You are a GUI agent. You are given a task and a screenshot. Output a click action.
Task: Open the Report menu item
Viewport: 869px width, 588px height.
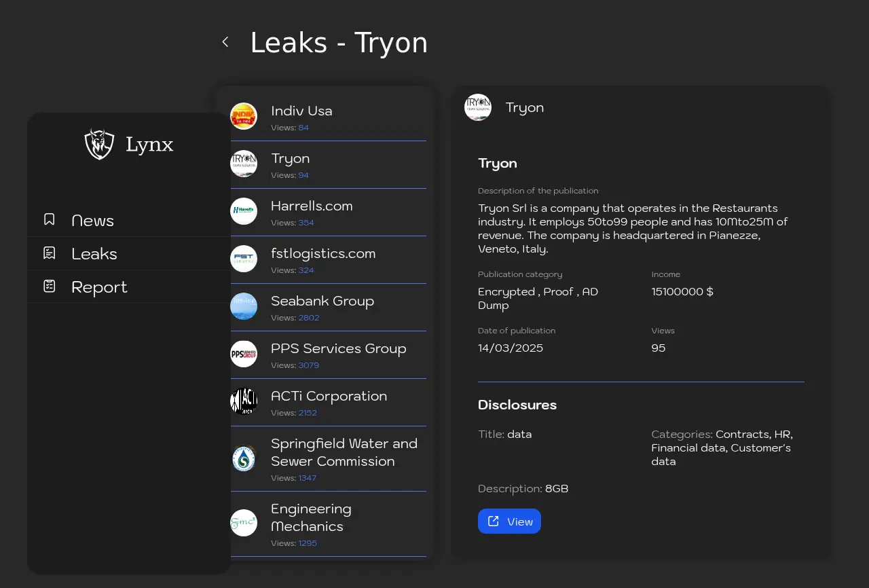click(99, 287)
